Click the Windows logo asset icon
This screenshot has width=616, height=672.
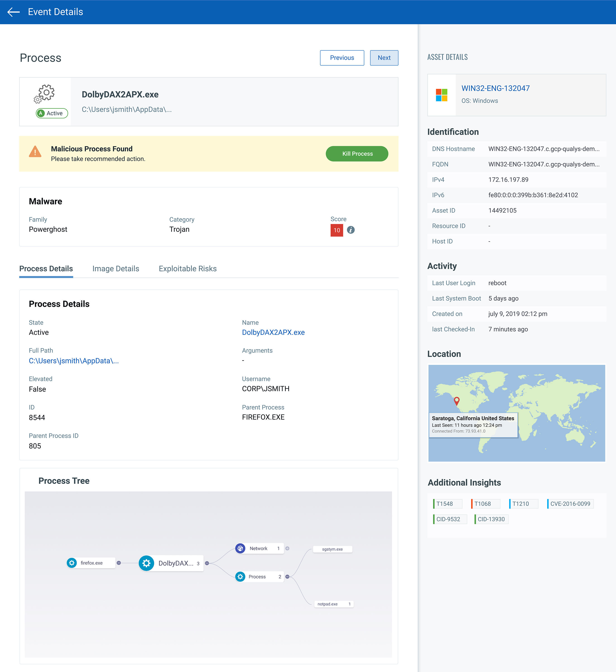441,95
